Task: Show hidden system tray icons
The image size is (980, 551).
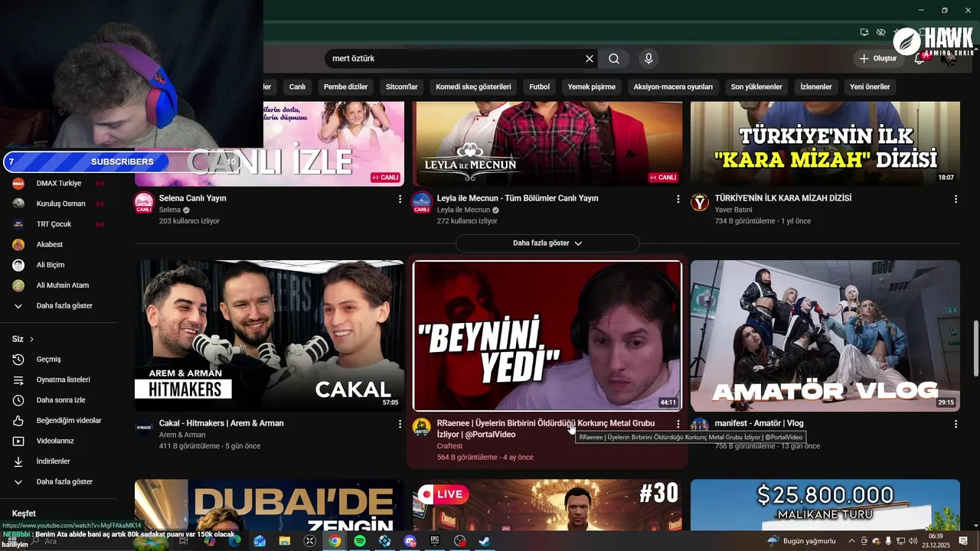Action: point(851,541)
